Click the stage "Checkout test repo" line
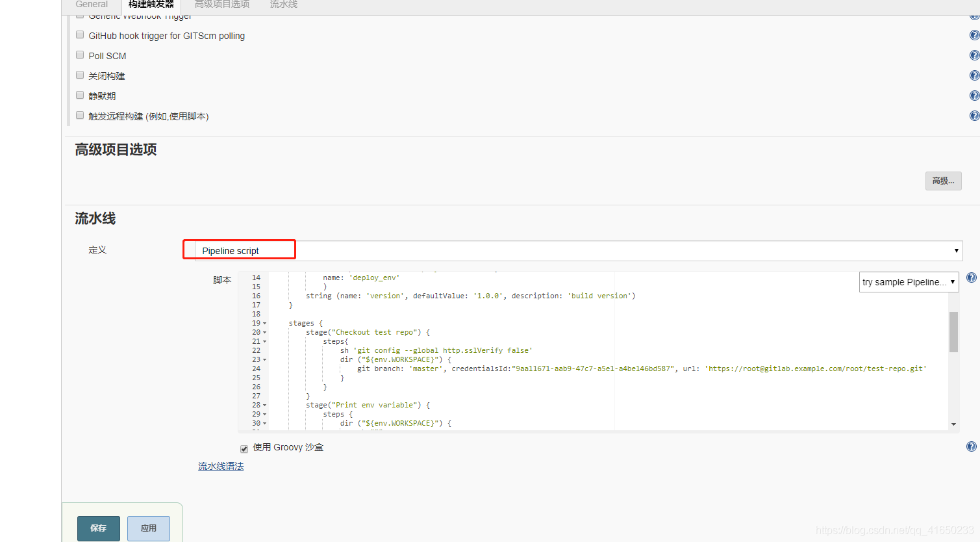This screenshot has width=980, height=542. 368,333
